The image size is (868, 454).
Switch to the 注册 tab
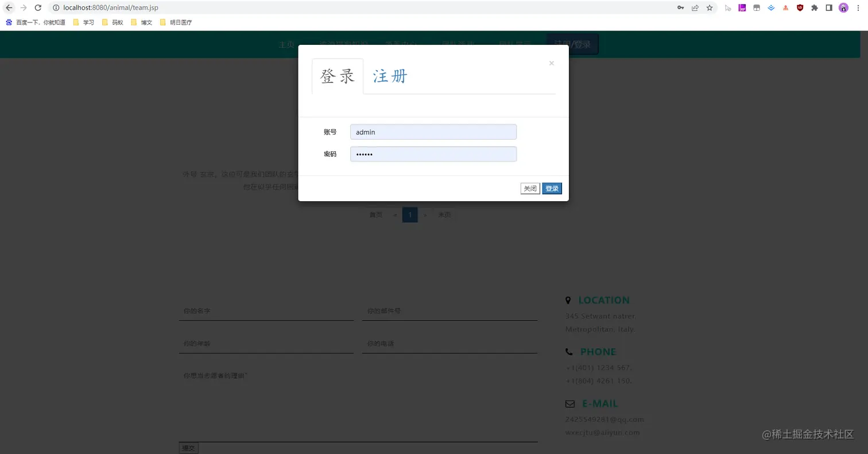tap(390, 76)
